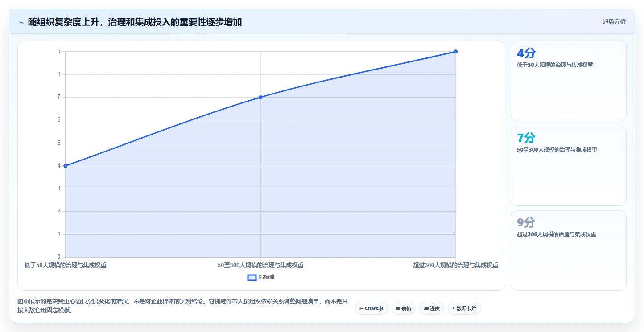Click card caption 超过300人规模的治理与集成权重

[x=557, y=234]
